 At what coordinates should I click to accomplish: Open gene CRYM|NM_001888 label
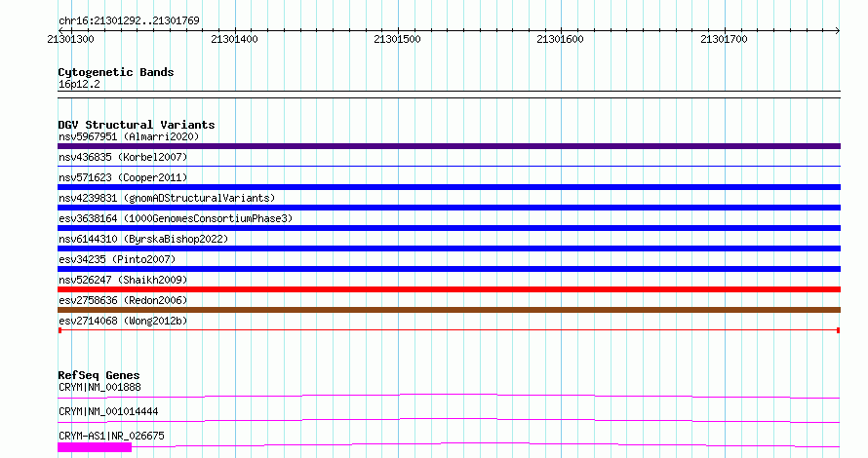99,387
